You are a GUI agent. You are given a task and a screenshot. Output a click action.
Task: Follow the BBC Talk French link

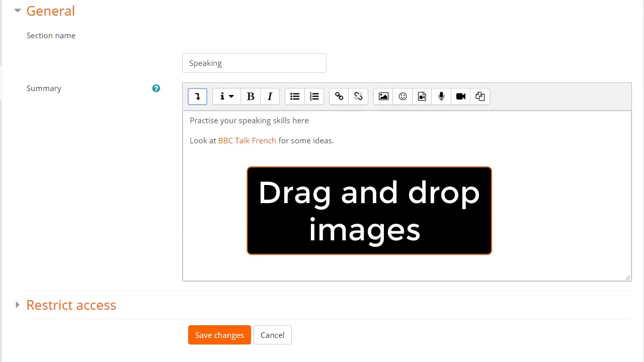247,140
